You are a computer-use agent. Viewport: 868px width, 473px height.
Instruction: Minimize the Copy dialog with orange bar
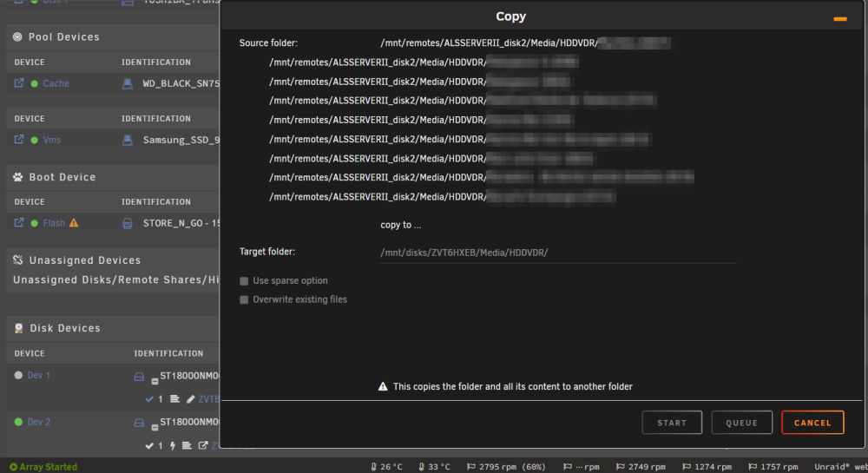click(839, 19)
